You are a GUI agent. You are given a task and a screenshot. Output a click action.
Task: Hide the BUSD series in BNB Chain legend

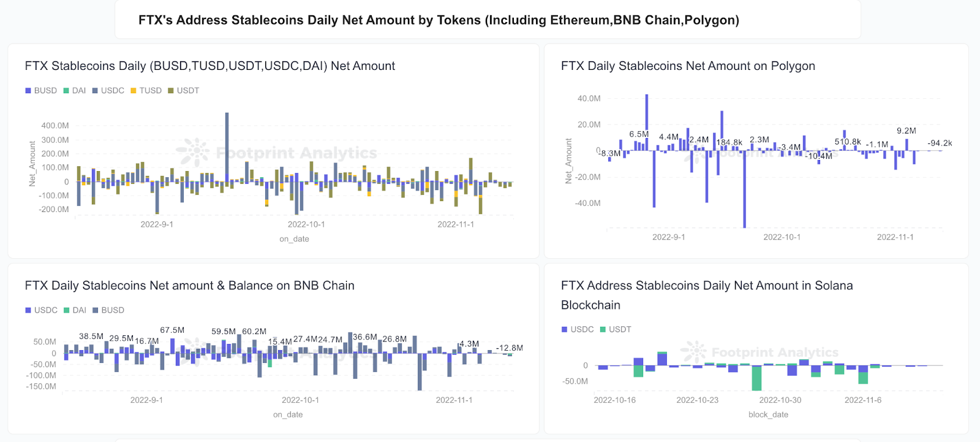click(113, 310)
